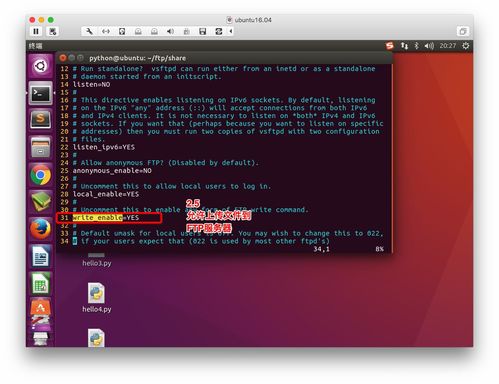The image size is (499, 384).
Task: Open Ubuntu Software Center in launcher
Action: [40, 307]
